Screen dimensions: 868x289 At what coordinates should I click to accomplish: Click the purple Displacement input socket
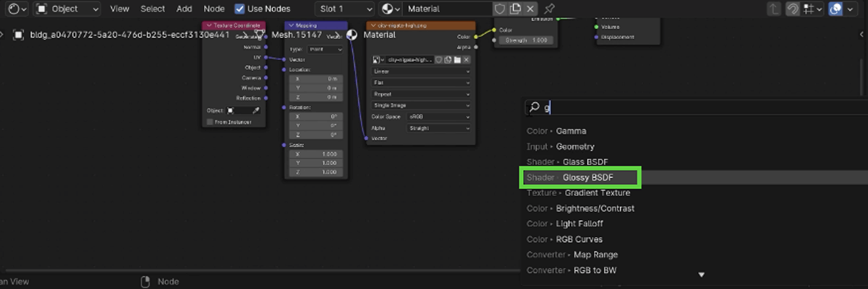(596, 37)
